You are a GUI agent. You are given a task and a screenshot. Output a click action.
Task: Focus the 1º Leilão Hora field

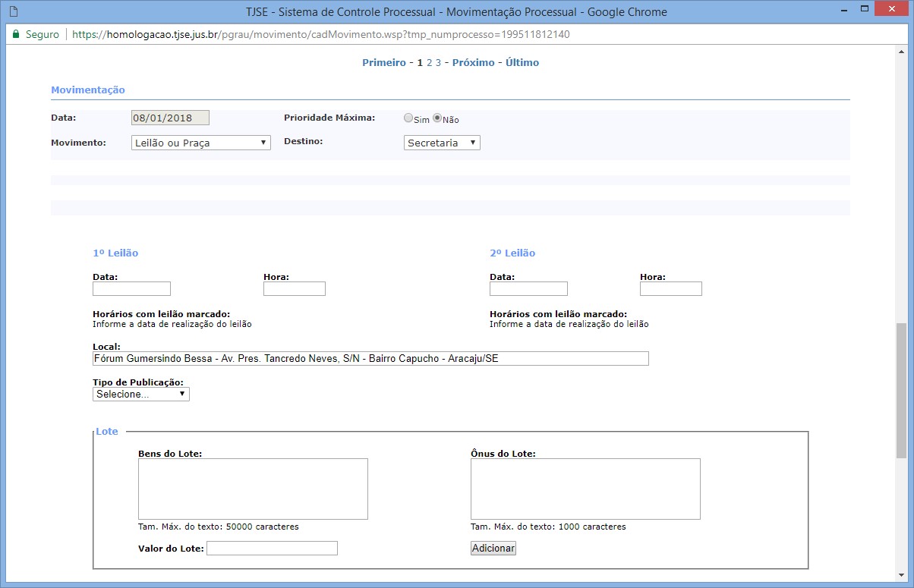coord(295,289)
